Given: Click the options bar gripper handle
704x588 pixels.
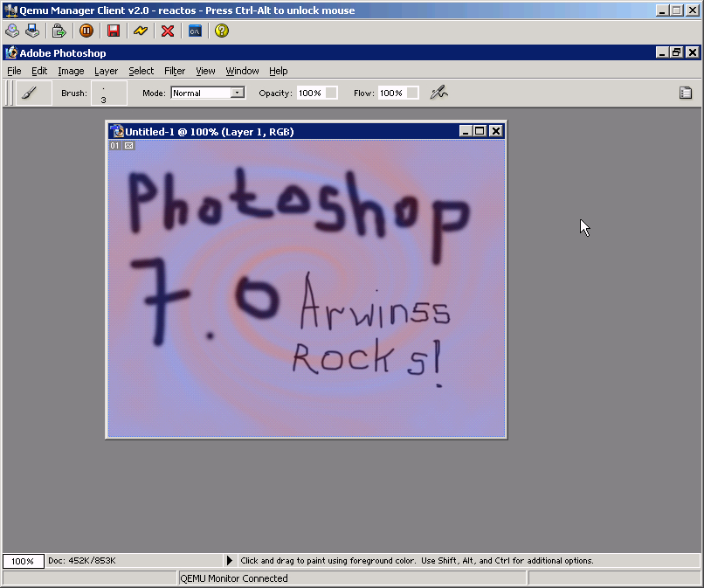Looking at the screenshot, I should tap(9, 93).
